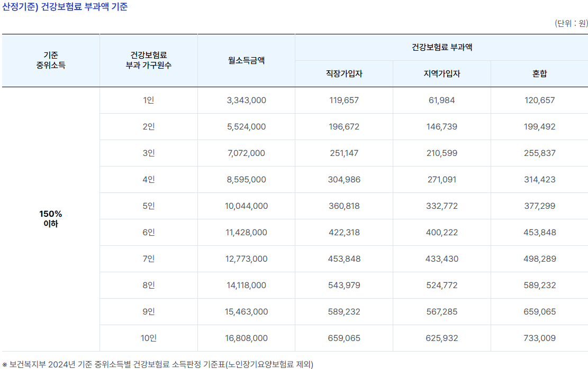Click the 5,524,000 monthly income cell

coord(246,126)
